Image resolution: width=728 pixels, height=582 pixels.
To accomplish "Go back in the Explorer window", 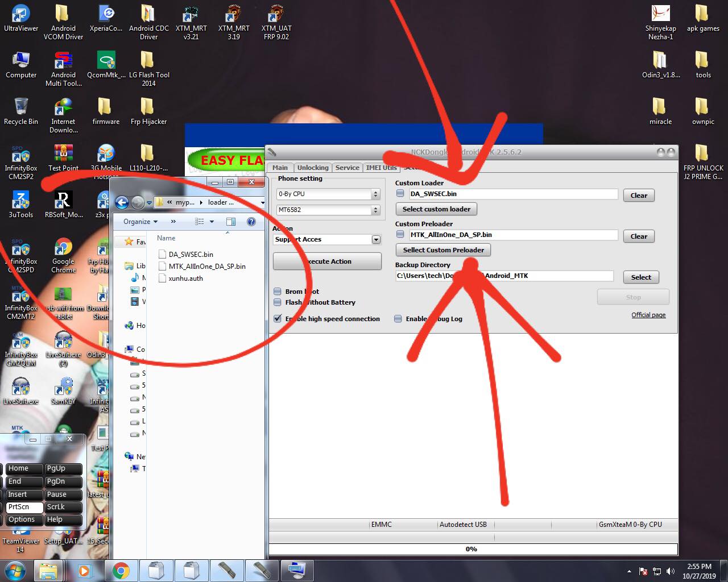I will pos(122,202).
